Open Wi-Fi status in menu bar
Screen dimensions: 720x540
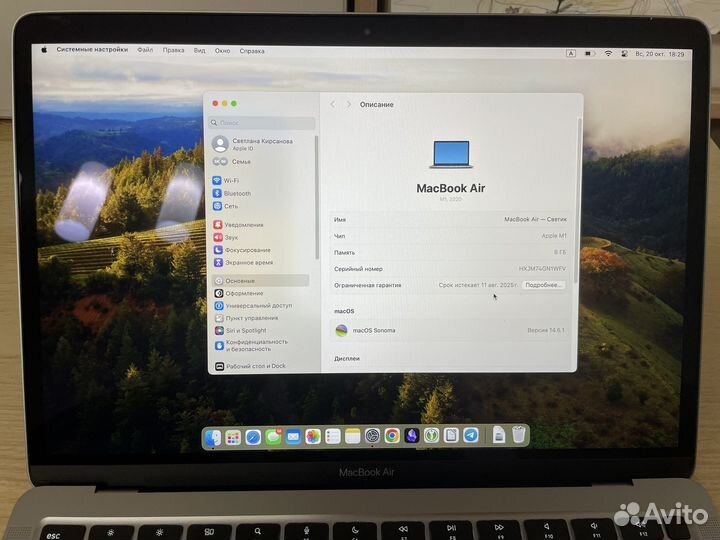pos(608,54)
